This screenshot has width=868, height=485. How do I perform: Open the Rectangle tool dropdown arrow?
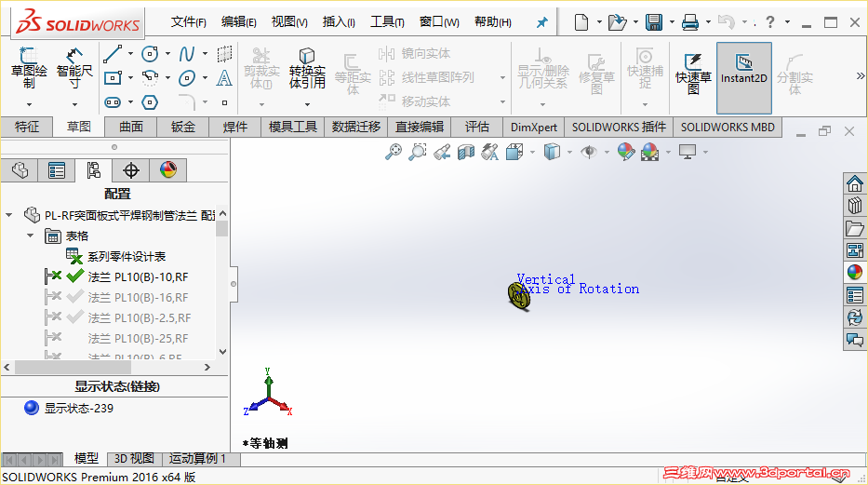point(130,78)
